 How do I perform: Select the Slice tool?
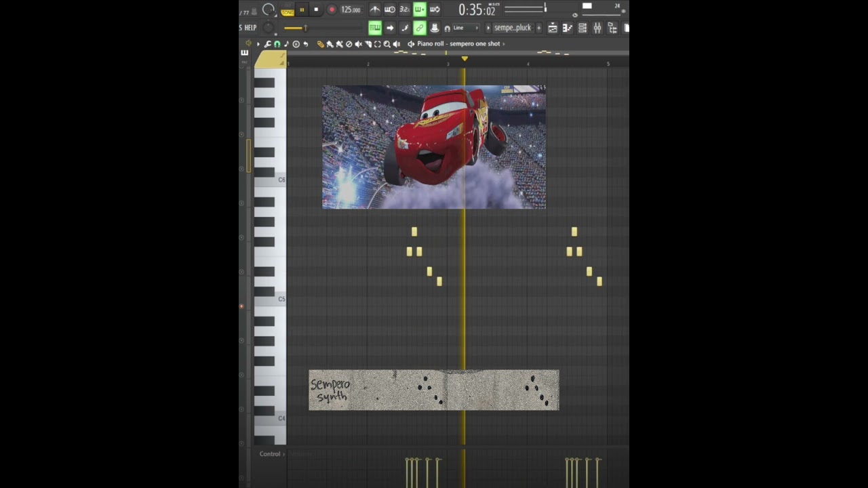[x=368, y=44]
